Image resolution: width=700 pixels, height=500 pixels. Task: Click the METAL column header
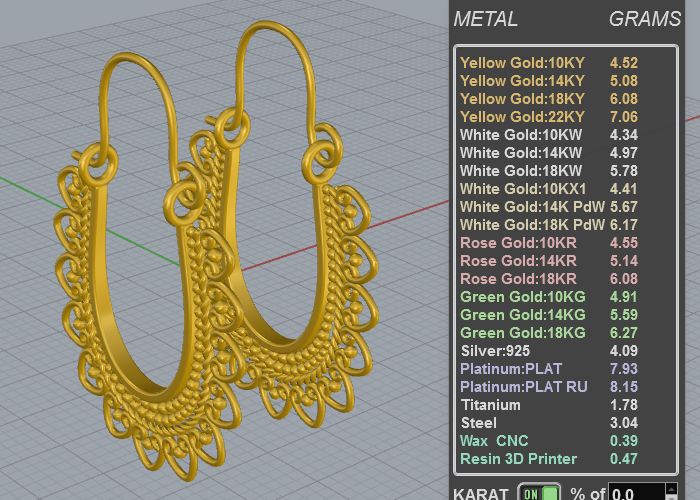[x=486, y=19]
